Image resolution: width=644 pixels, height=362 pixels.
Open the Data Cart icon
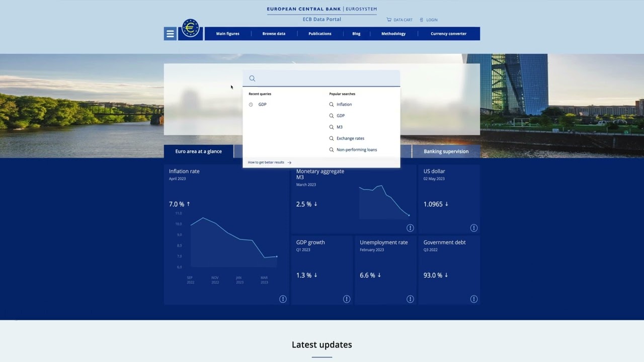[x=389, y=20]
